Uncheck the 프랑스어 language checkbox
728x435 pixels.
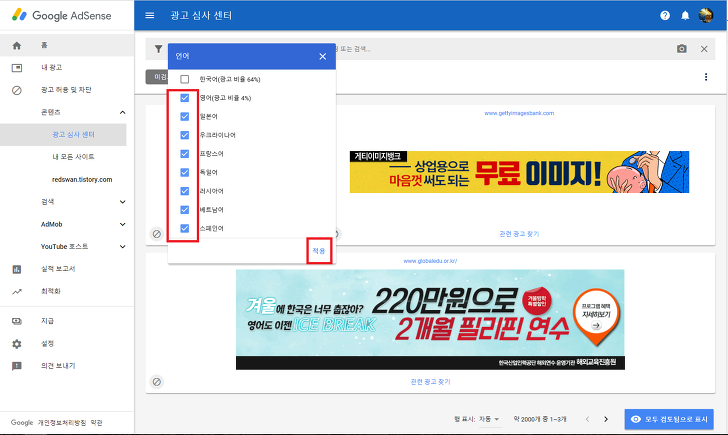click(185, 154)
